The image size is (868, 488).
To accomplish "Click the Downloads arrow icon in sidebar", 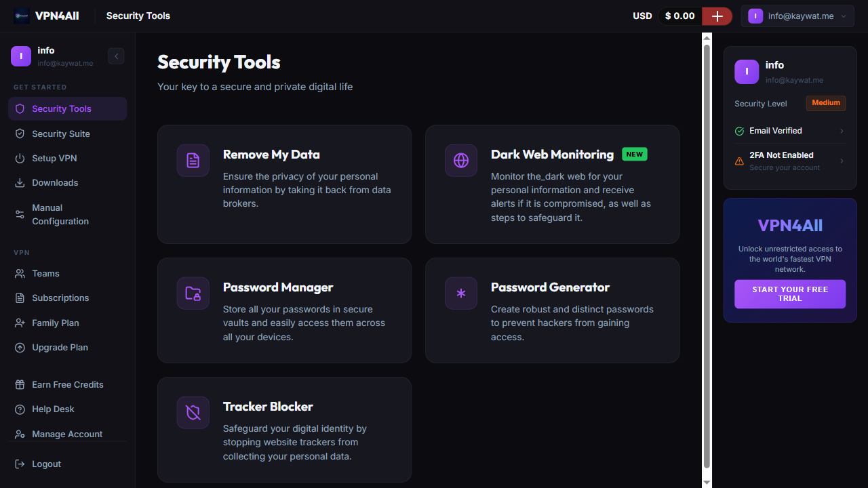I will pyautogui.click(x=20, y=182).
